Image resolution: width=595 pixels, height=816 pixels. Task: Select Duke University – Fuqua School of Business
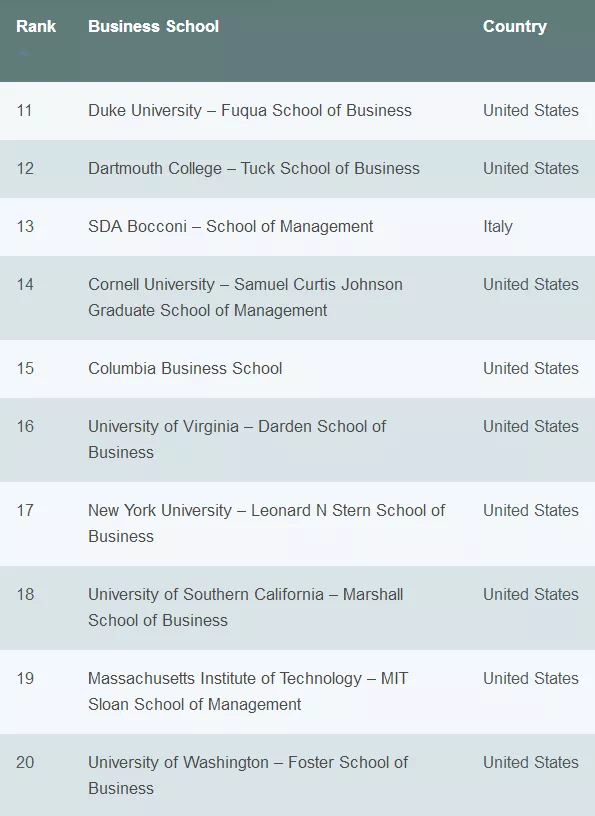tap(250, 110)
